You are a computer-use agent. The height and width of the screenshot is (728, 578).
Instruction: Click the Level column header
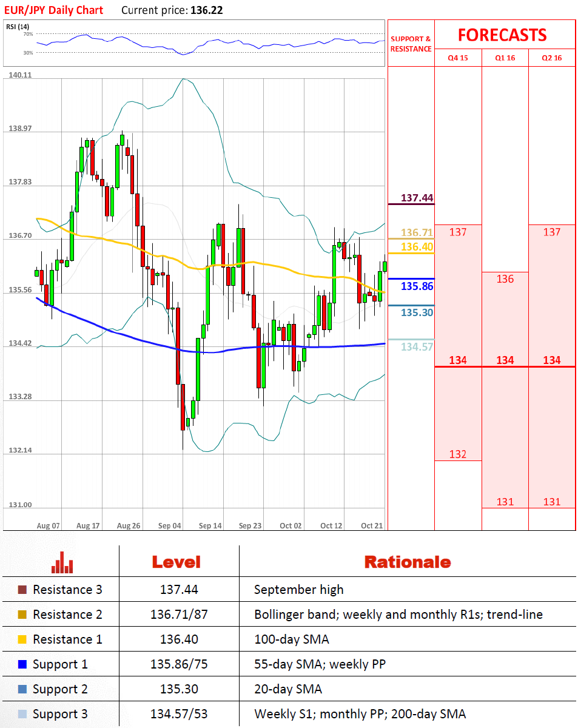point(176,562)
